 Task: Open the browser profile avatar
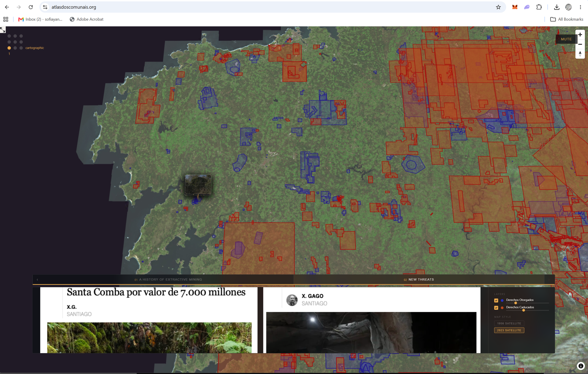pyautogui.click(x=568, y=7)
